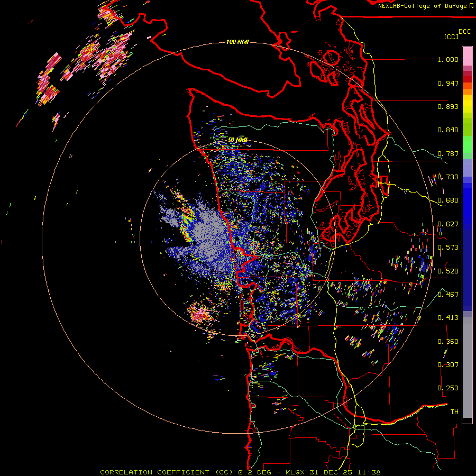Pick the light pink top band of the color bar
The height and width of the screenshot is (476, 476).
pyautogui.click(x=467, y=56)
